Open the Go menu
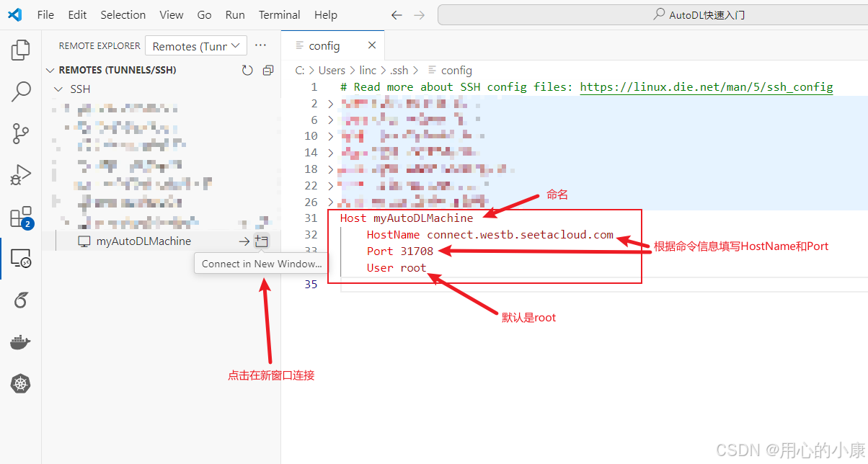The image size is (868, 464). click(x=205, y=14)
